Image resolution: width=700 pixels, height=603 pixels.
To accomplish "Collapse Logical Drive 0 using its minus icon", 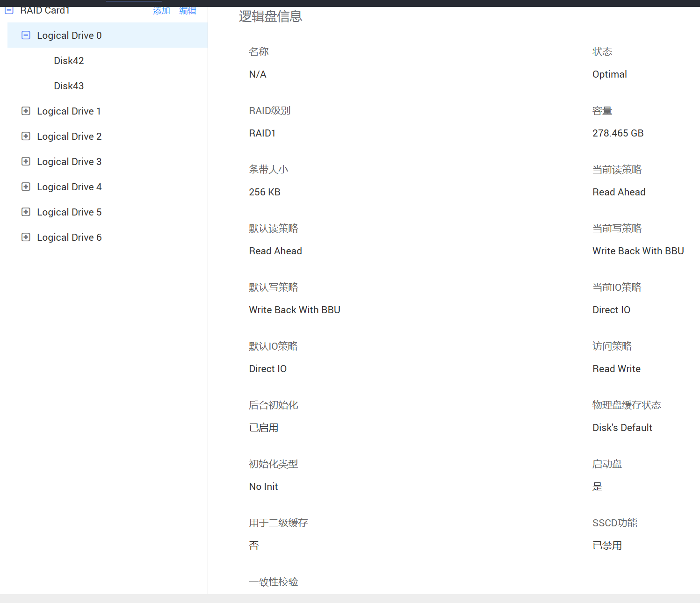I will (x=26, y=35).
